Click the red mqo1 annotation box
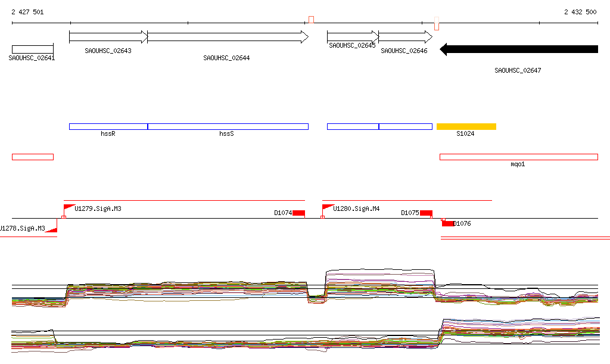This screenshot has height=364, width=610. [x=519, y=157]
